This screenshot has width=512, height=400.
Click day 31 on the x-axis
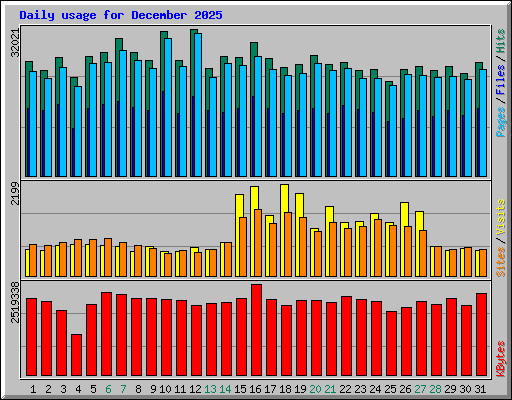[480, 389]
